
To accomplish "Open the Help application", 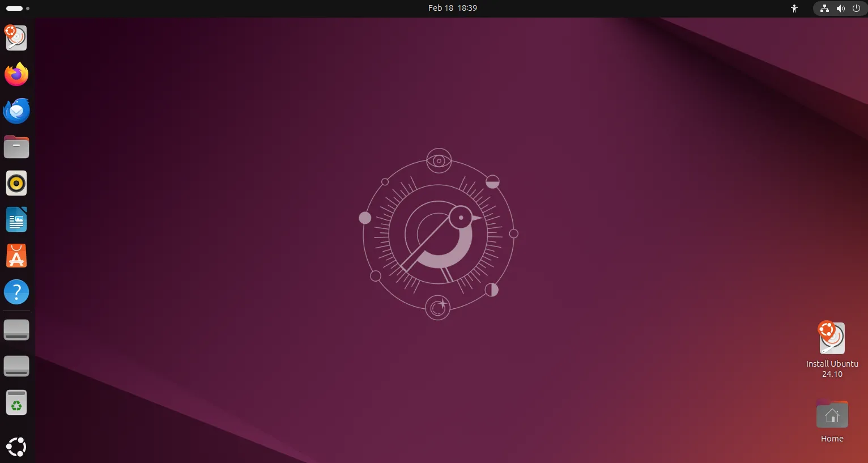I will click(x=16, y=292).
